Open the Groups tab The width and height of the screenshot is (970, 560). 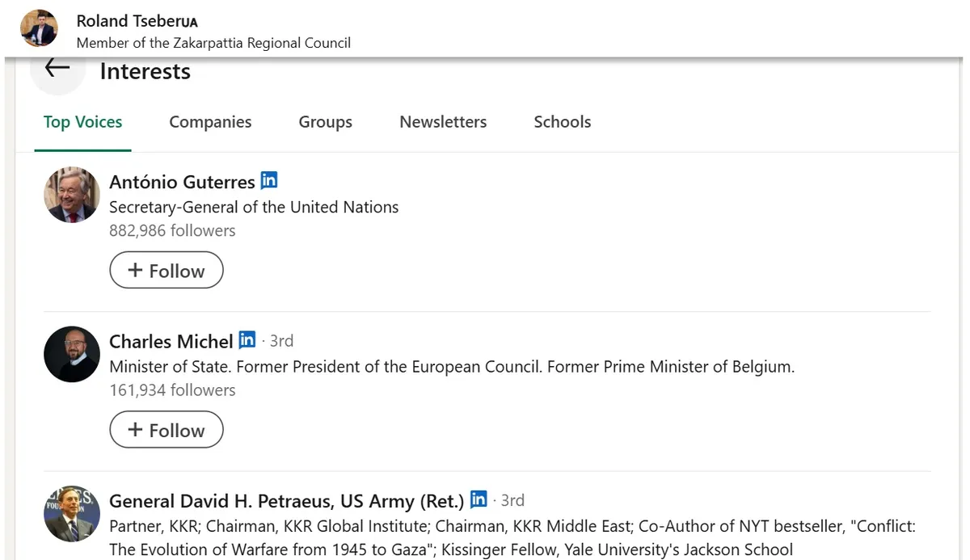coord(326,122)
